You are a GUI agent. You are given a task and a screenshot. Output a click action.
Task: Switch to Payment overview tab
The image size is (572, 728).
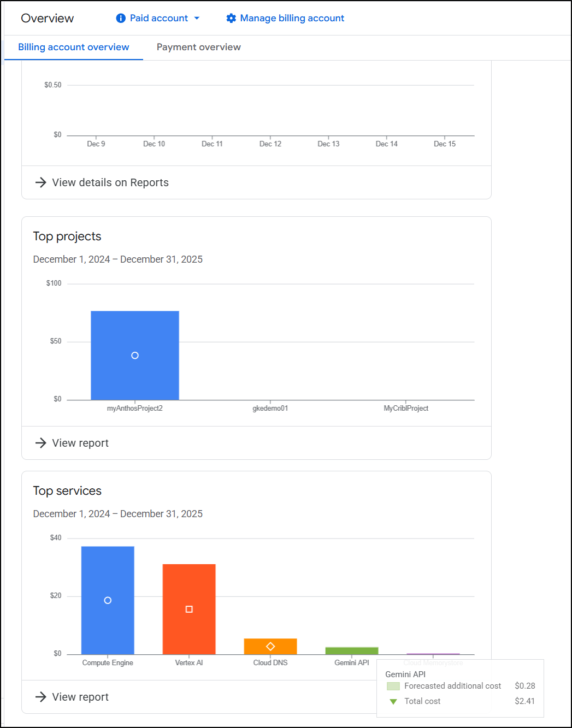point(198,47)
